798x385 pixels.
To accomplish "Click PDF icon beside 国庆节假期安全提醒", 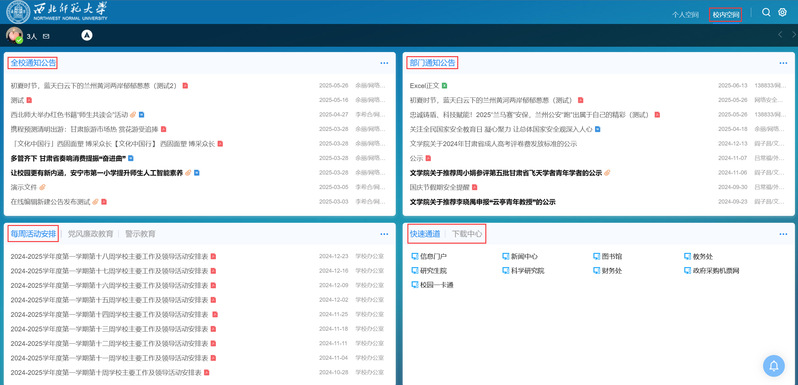I will [475, 187].
